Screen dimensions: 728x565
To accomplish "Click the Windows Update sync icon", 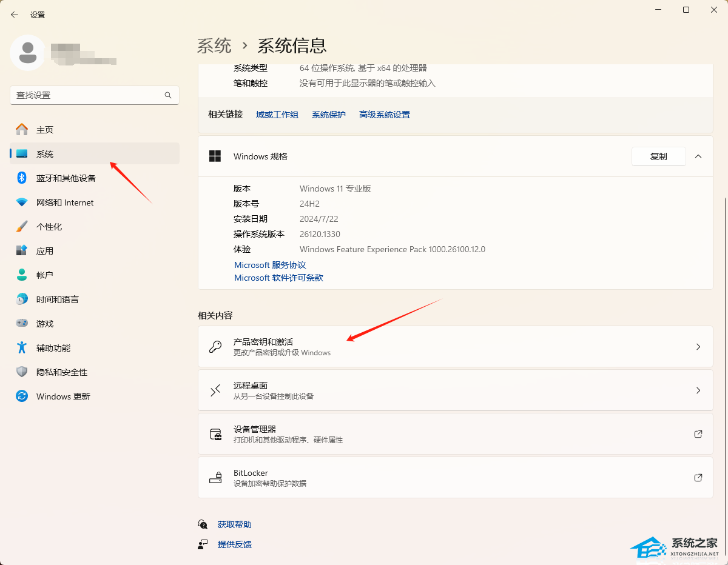I will pyautogui.click(x=22, y=396).
